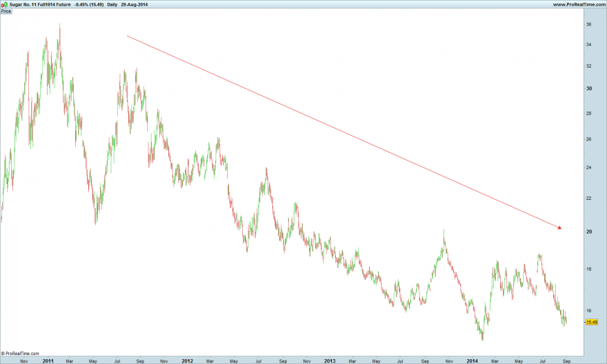Click the 30 price axis label
The width and height of the screenshot is (607, 364).
click(x=589, y=88)
